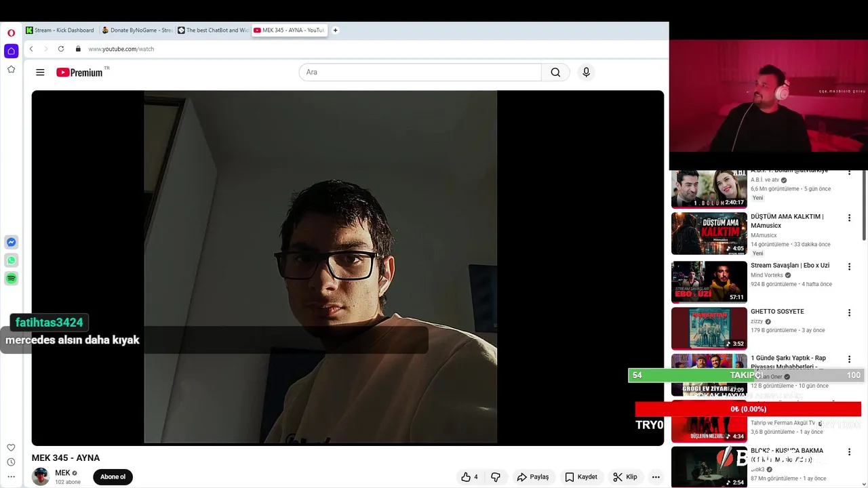Open the Opera menu logo
Viewport: 868px width, 488px height.
(11, 33)
